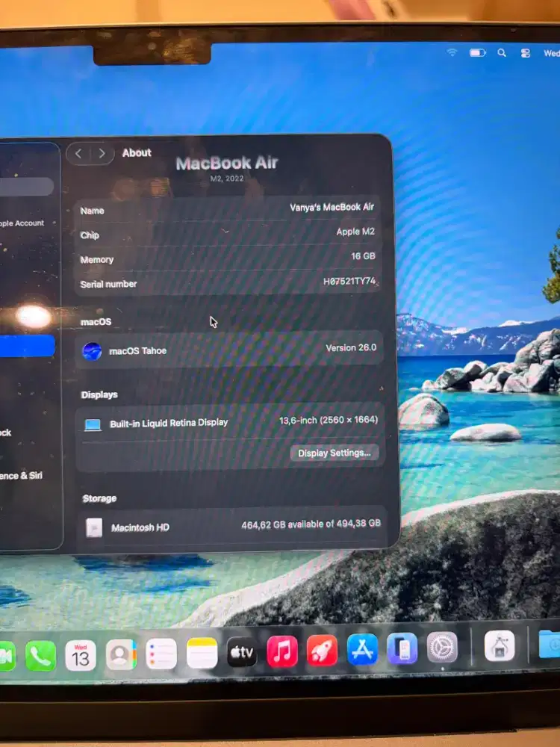Open the battery status menu
Viewport: 560px width, 747px height.
pos(478,53)
